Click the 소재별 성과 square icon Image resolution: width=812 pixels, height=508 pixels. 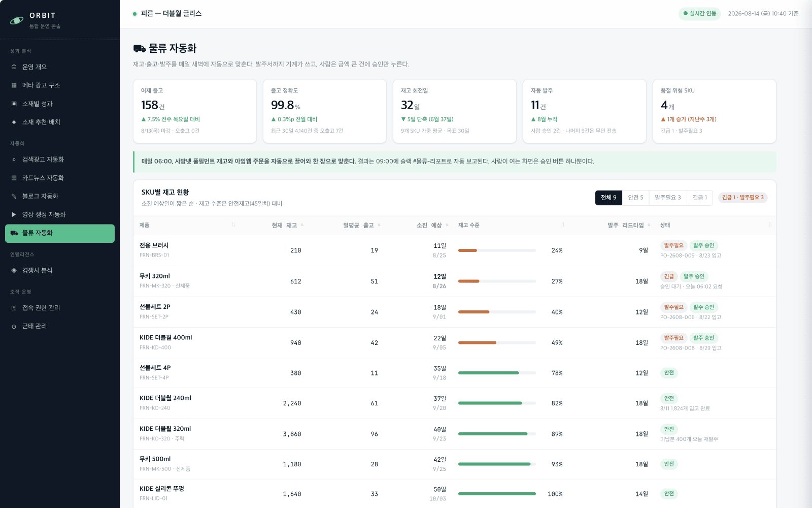coord(14,104)
